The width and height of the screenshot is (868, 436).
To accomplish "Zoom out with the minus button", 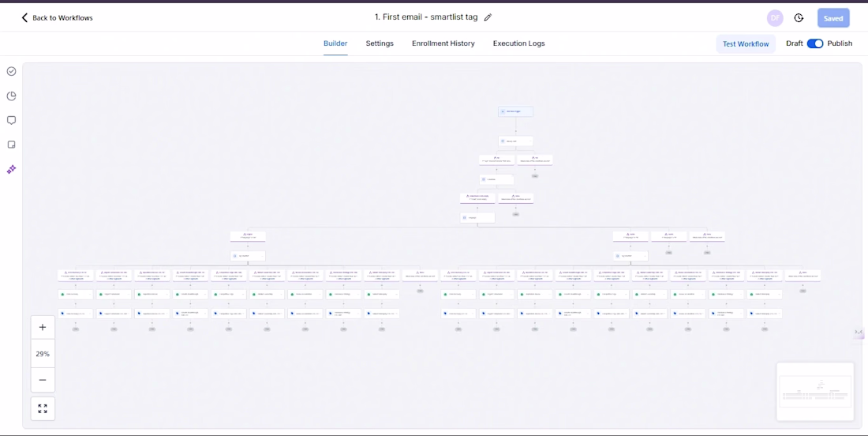I will pos(43,380).
